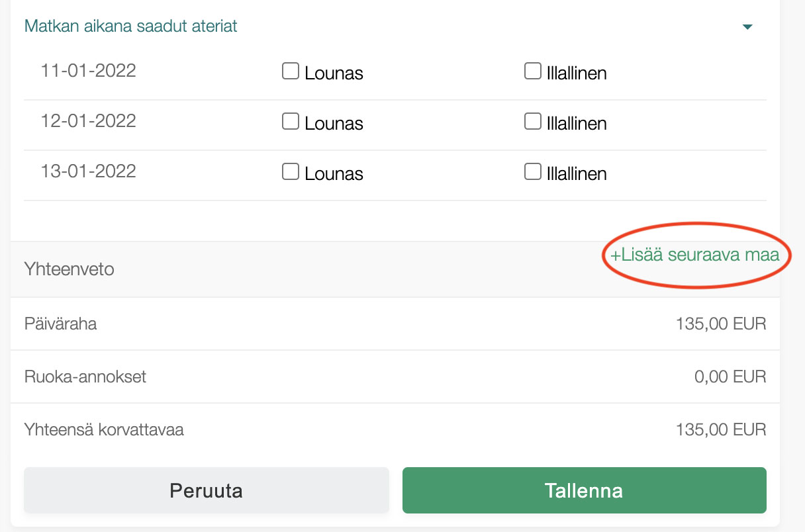Toggle Illallinen checkbox for 13-01-2022
The height and width of the screenshot is (532, 805).
(x=533, y=171)
